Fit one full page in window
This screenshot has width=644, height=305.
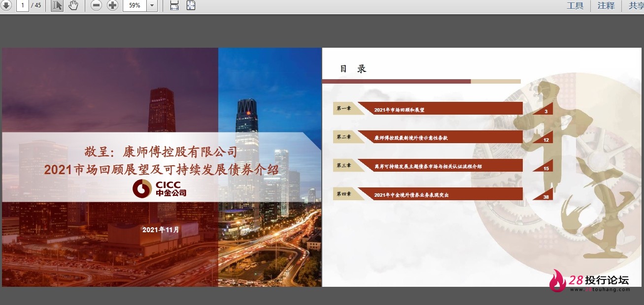click(191, 5)
